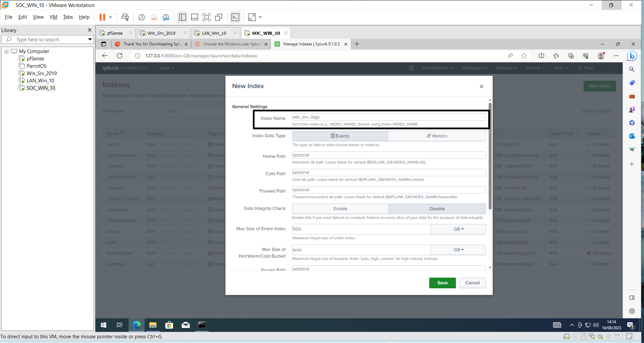Expand the library search dropdown arrow
This screenshot has width=644, height=343.
(90, 39)
